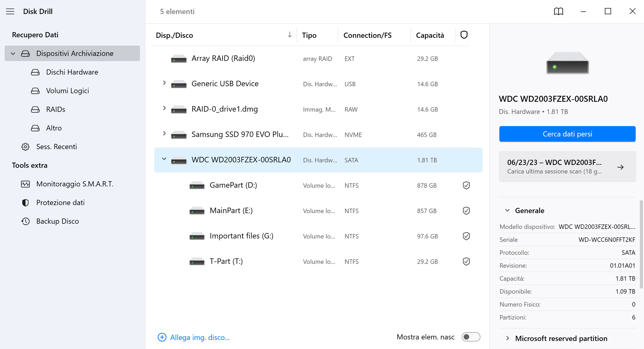Select GamePart (D:) volume
The image size is (644, 349).
coord(318,185)
